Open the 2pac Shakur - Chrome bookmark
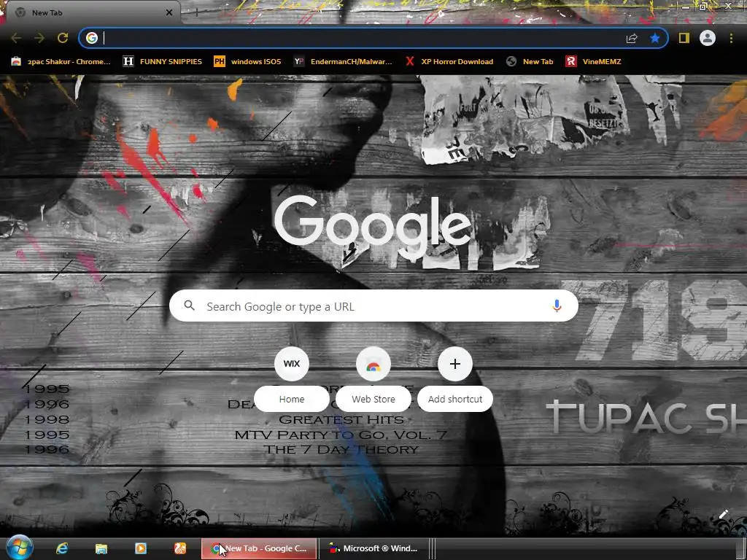 tap(61, 61)
